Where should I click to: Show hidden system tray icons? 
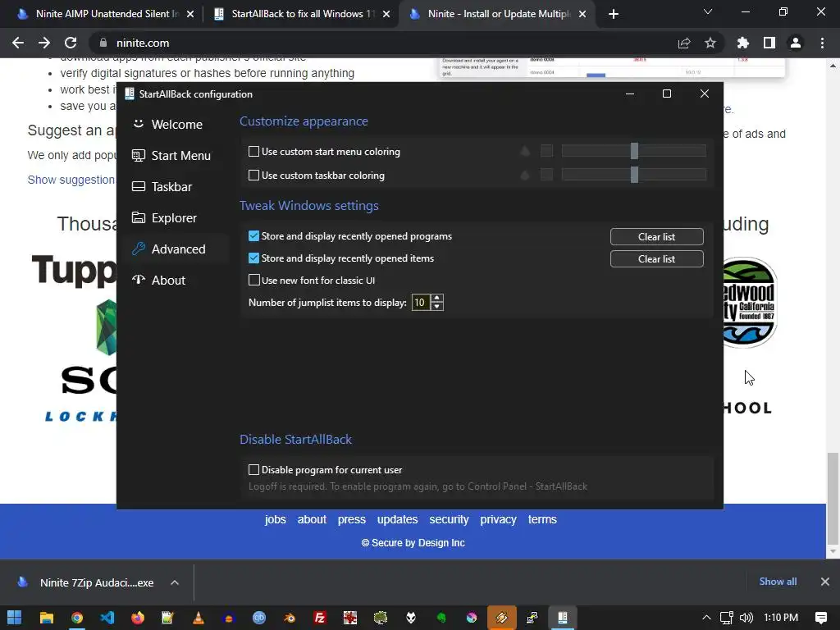click(x=706, y=618)
